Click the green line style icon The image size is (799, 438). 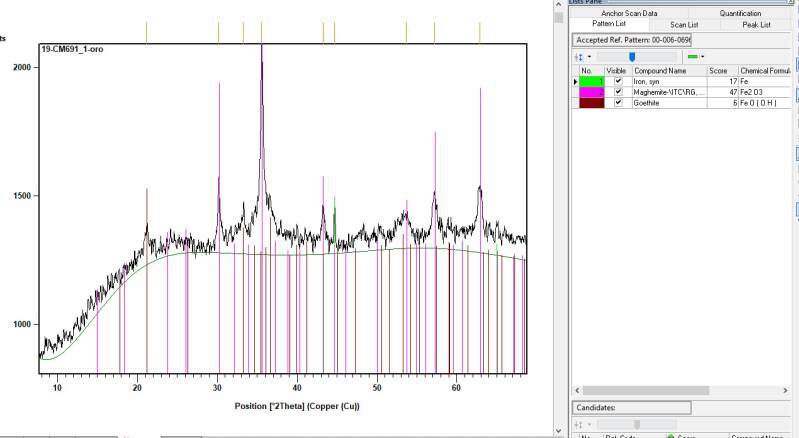(x=693, y=57)
